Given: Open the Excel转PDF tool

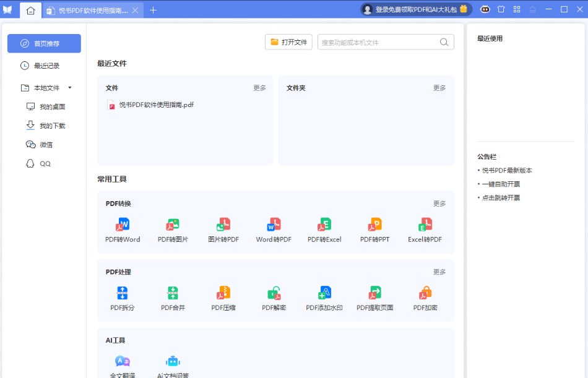Looking at the screenshot, I should [x=425, y=230].
